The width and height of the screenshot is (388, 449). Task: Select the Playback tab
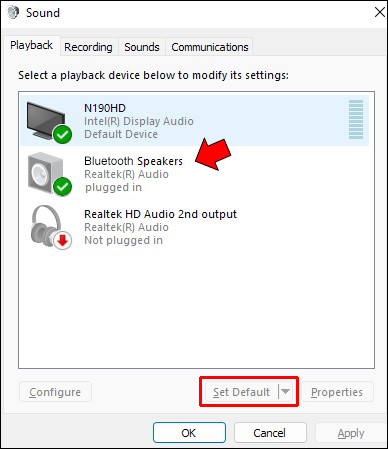click(x=31, y=45)
